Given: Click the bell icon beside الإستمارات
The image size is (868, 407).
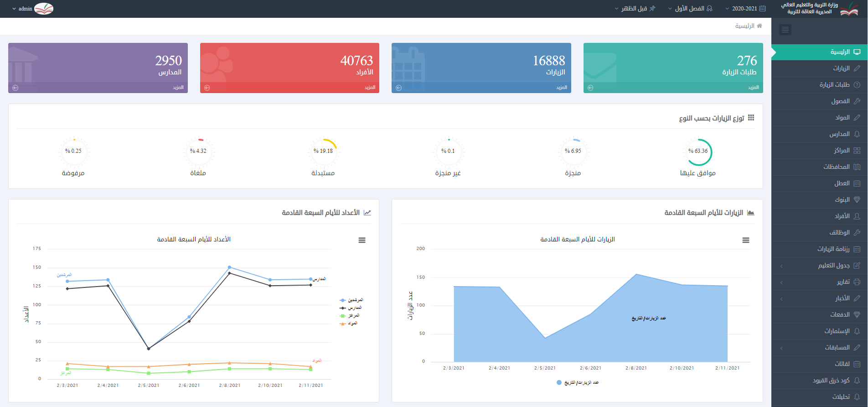Looking at the screenshot, I should tap(857, 331).
